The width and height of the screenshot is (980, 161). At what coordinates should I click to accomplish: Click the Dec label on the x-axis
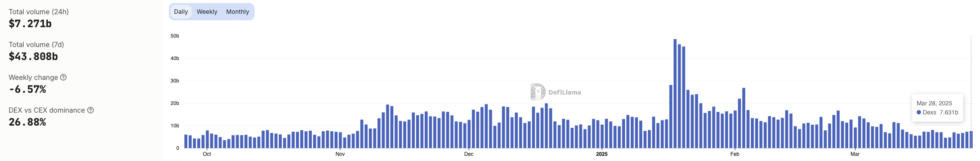tap(469, 154)
